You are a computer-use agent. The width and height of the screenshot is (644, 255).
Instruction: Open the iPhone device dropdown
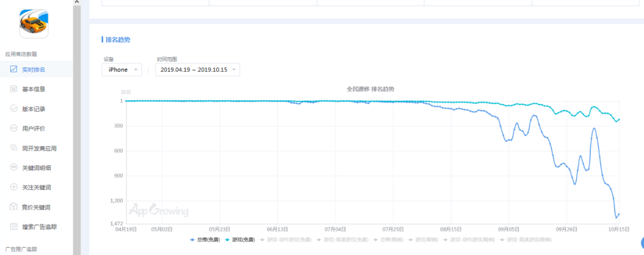coord(122,69)
